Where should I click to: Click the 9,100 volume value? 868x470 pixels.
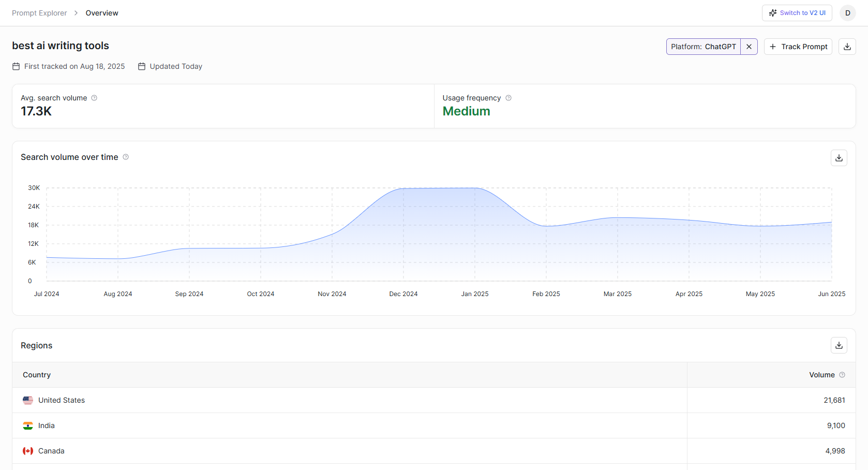pos(836,425)
